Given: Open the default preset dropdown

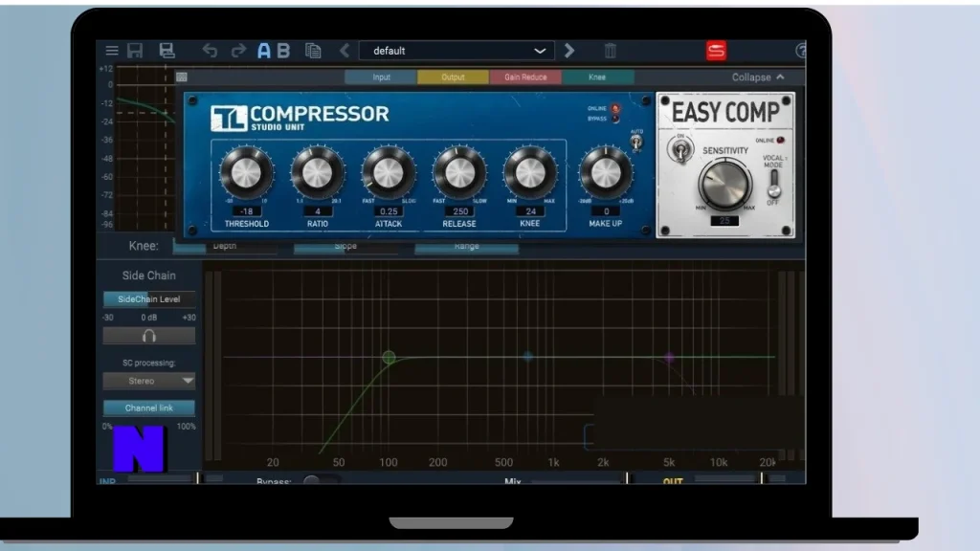Looking at the screenshot, I should 457,51.
